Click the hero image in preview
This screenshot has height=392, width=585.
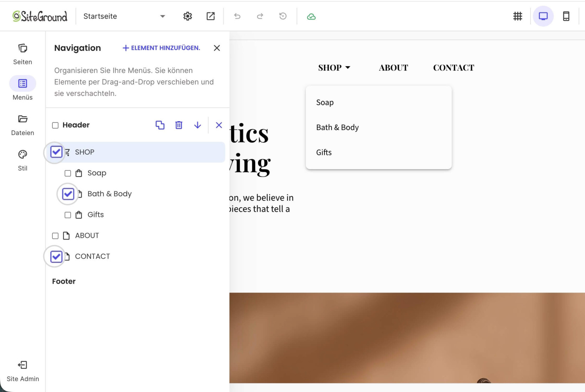tap(407, 338)
